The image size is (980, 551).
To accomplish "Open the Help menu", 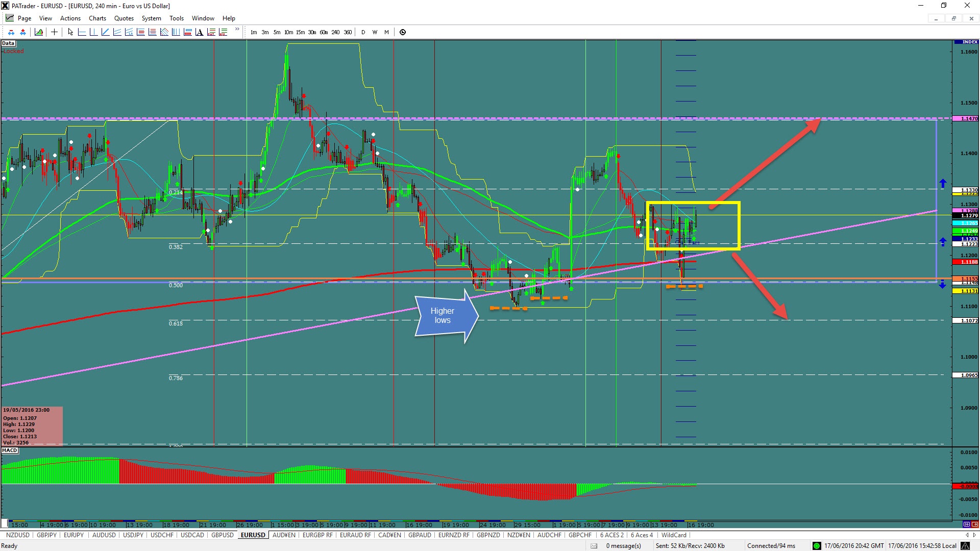I will click(229, 18).
